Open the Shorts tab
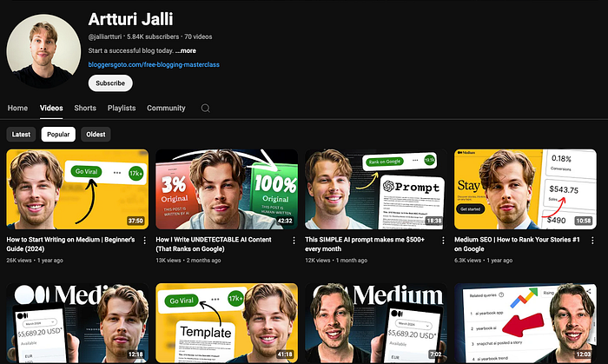608x364 pixels. point(85,108)
